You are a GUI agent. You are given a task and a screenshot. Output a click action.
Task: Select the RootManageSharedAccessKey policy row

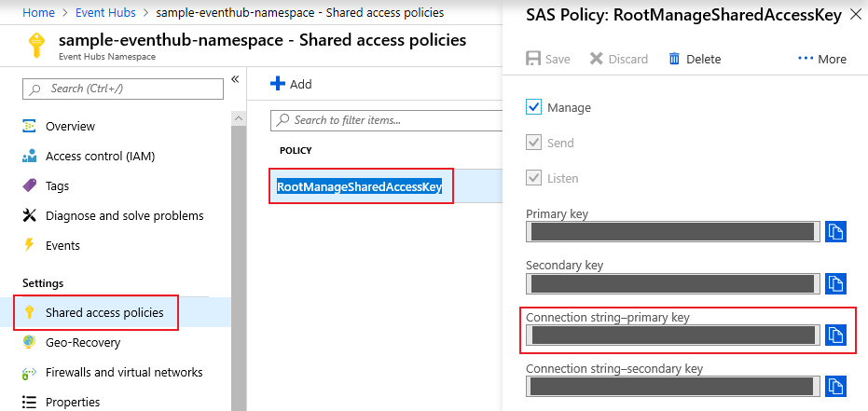coord(386,186)
